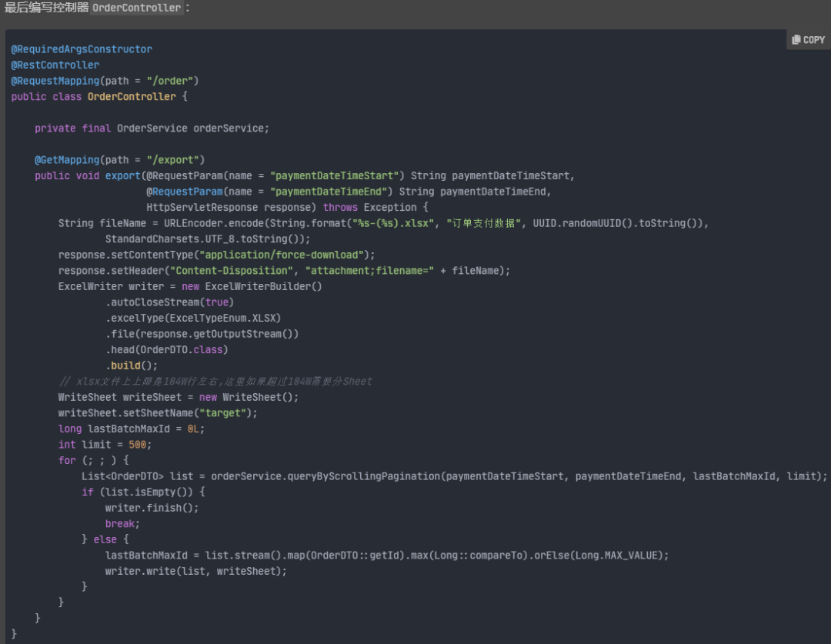Image resolution: width=831 pixels, height=644 pixels.
Task: Click the OrderController class name in declaration
Action: pos(132,97)
